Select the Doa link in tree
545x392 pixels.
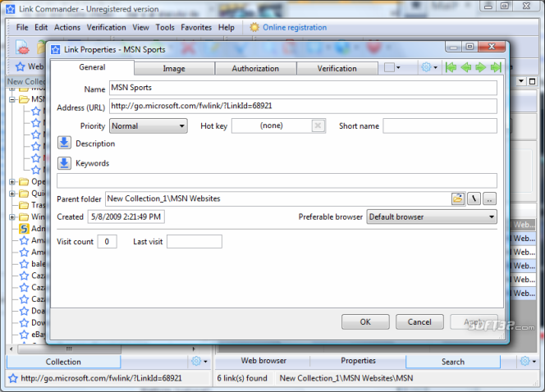[x=32, y=311]
